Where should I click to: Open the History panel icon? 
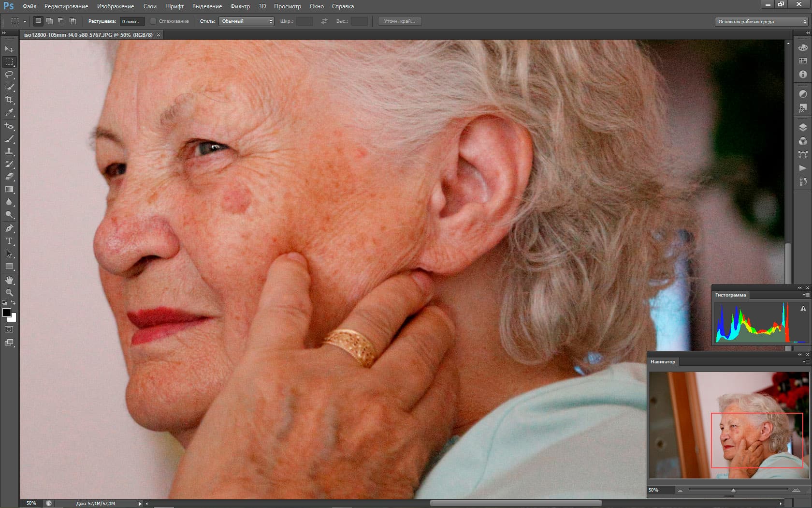click(x=802, y=181)
